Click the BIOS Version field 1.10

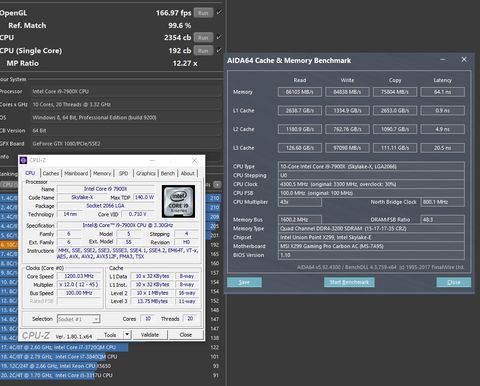coord(371,255)
